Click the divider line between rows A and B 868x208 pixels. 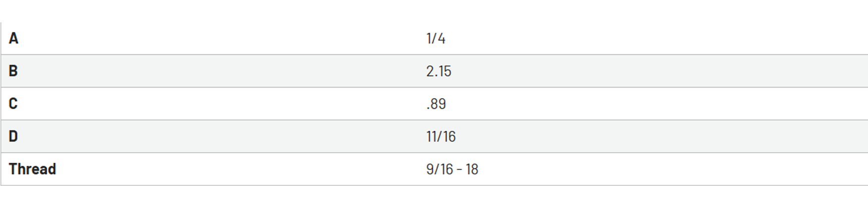434,54
